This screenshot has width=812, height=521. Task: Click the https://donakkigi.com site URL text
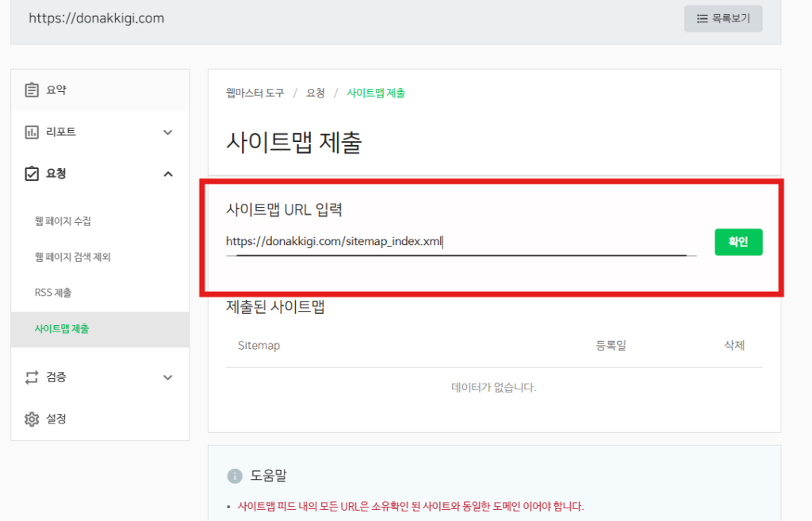pyautogui.click(x=96, y=19)
